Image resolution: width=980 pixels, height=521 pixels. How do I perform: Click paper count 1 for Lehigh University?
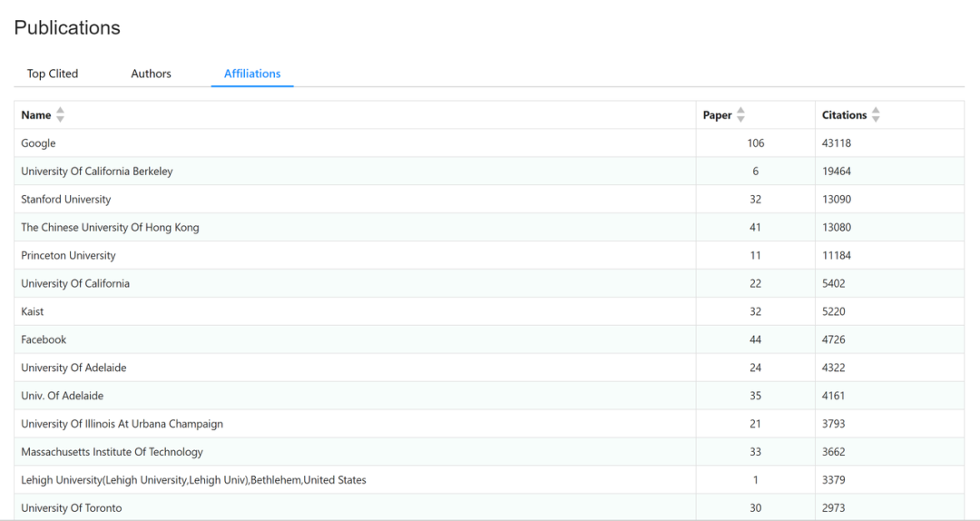pos(756,480)
